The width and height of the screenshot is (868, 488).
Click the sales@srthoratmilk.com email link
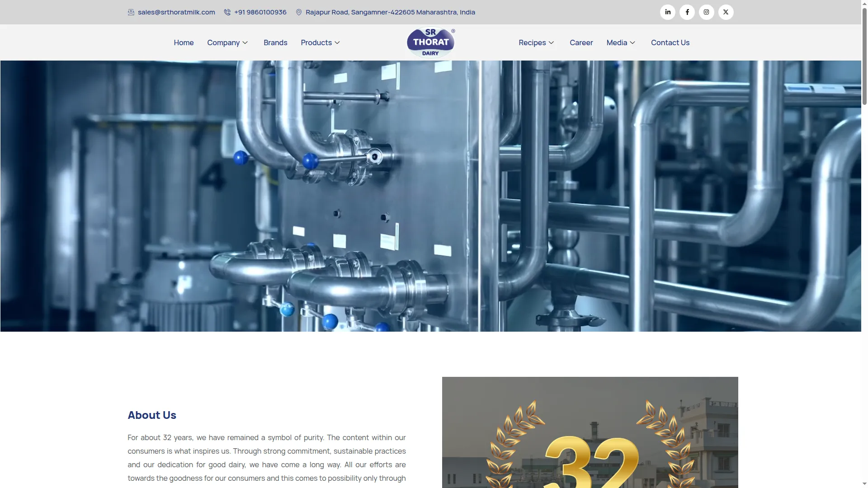click(x=176, y=12)
